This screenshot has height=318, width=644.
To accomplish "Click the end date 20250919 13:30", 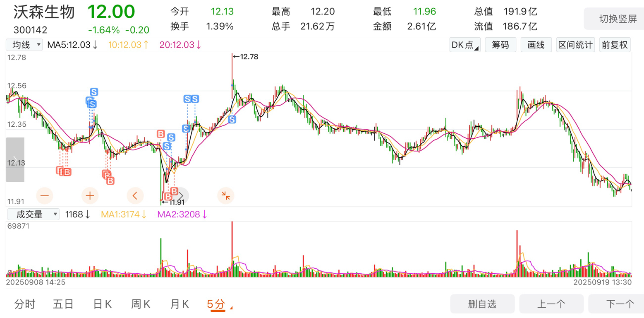I will pos(602,282).
